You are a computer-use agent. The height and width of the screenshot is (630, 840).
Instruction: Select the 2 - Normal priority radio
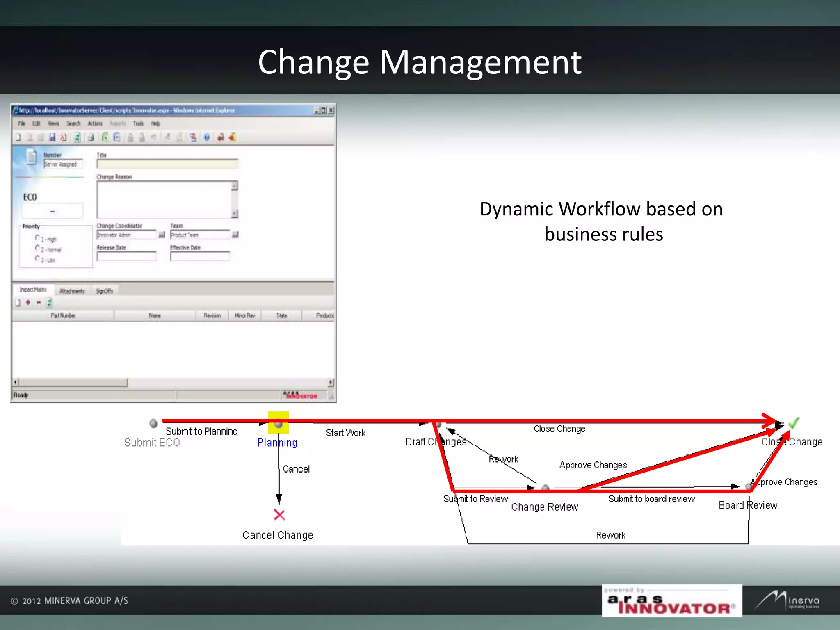38,248
